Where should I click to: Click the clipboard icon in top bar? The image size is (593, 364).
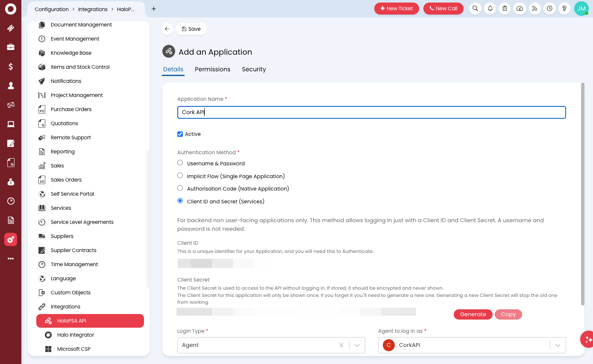click(x=505, y=9)
